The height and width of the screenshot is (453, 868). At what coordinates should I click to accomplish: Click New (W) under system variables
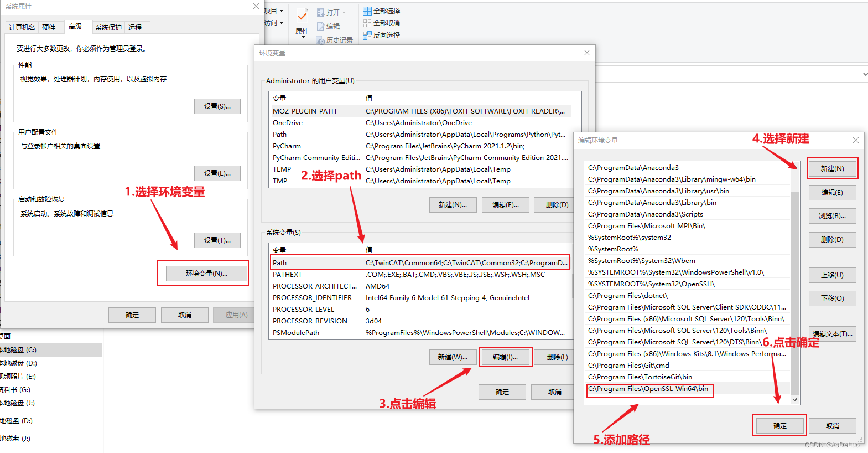point(453,357)
